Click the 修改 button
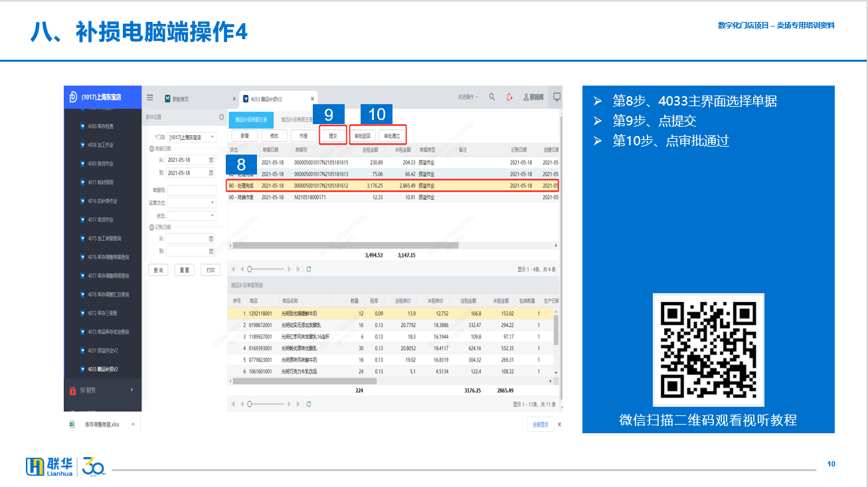The height and width of the screenshot is (487, 868). click(x=274, y=135)
